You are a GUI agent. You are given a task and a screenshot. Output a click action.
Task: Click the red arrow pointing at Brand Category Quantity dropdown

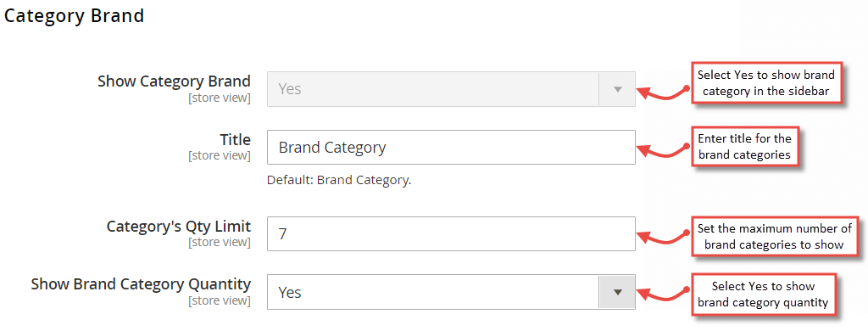coord(663,295)
